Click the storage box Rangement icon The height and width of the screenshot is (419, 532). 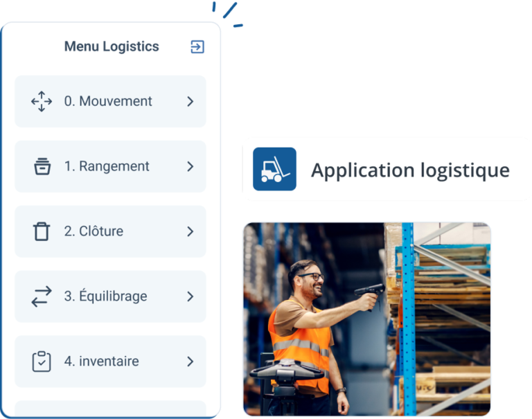(x=42, y=166)
